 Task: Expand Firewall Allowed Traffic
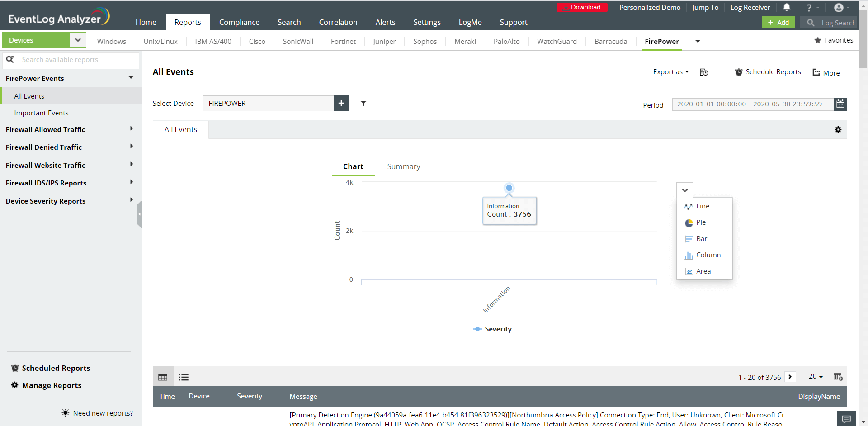[x=132, y=128]
